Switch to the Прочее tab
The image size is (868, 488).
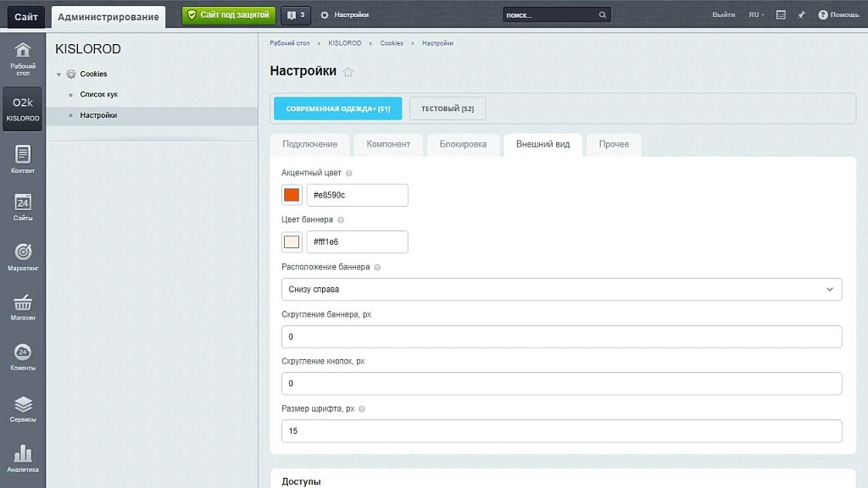pyautogui.click(x=614, y=144)
